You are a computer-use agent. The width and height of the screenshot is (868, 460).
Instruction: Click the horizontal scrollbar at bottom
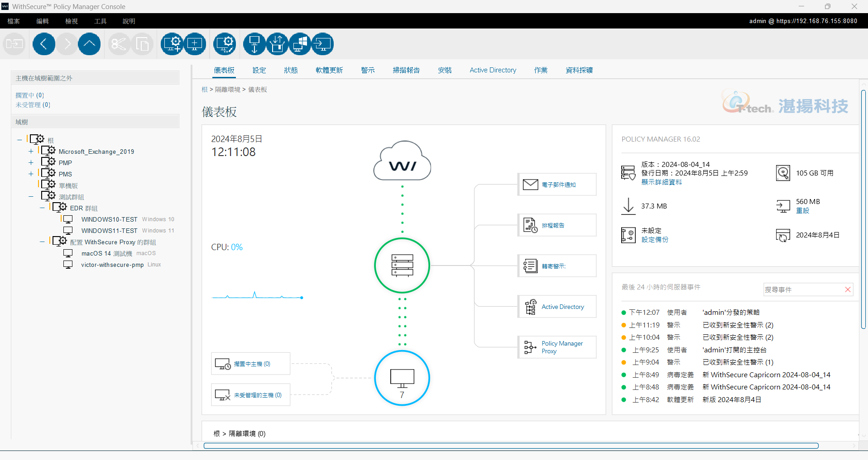[511, 446]
